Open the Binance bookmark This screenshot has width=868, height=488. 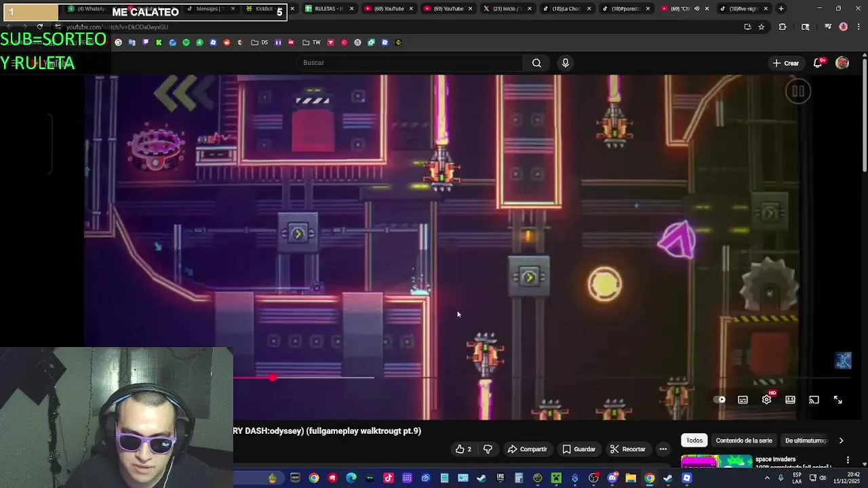pos(398,43)
